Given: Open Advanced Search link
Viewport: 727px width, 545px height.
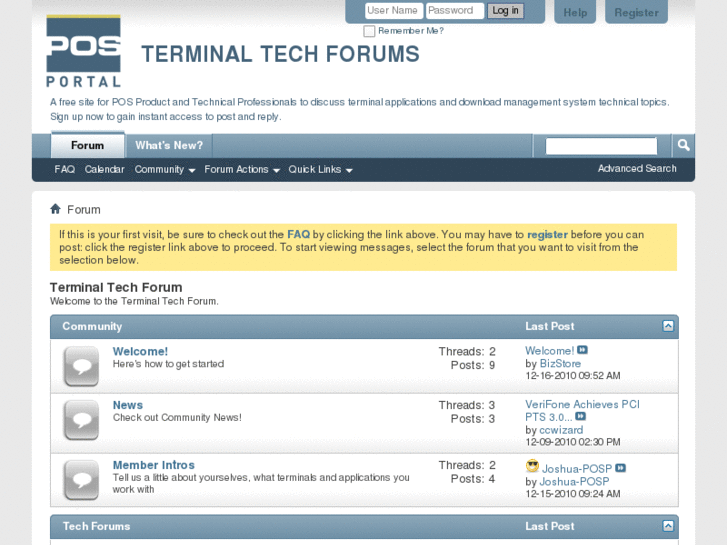Looking at the screenshot, I should pos(637,168).
